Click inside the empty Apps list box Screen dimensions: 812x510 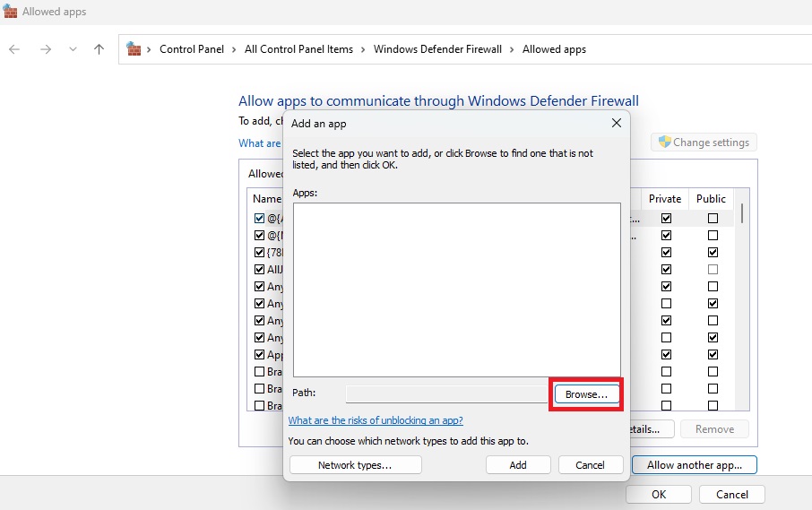457,290
